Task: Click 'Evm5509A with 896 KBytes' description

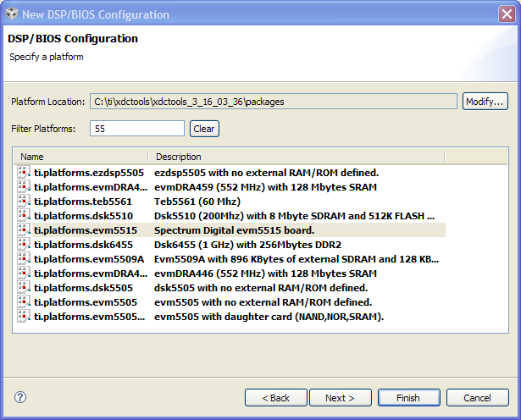Action: click(297, 259)
